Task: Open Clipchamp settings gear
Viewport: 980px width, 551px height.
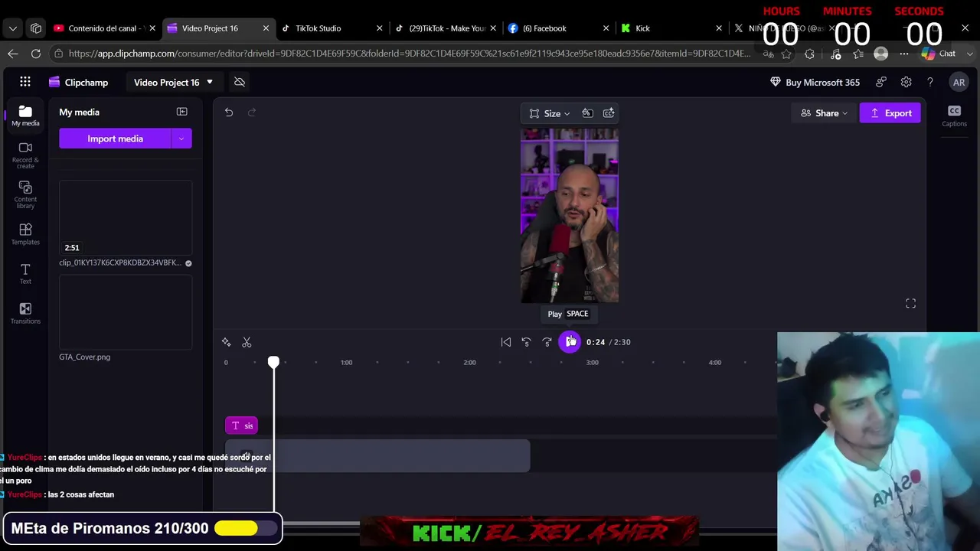Action: (906, 82)
